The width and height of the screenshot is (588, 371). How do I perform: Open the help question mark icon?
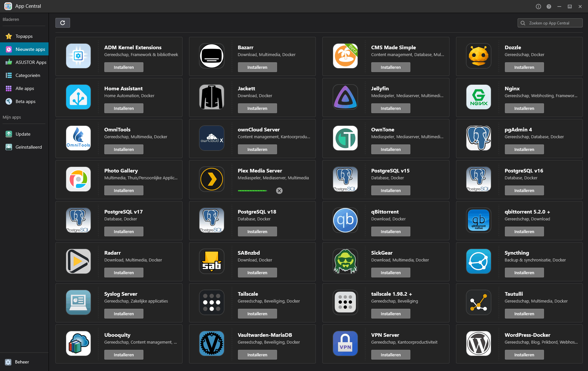(549, 7)
